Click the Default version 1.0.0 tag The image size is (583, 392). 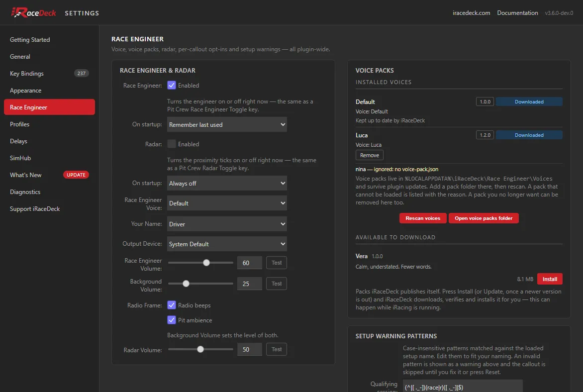point(485,101)
